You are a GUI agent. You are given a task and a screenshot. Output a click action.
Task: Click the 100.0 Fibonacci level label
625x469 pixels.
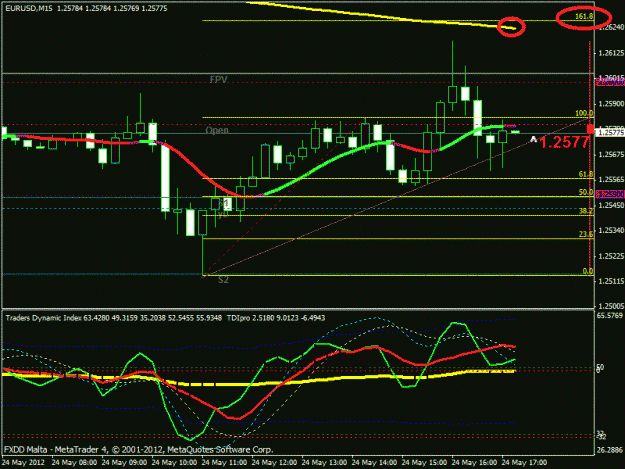(584, 114)
